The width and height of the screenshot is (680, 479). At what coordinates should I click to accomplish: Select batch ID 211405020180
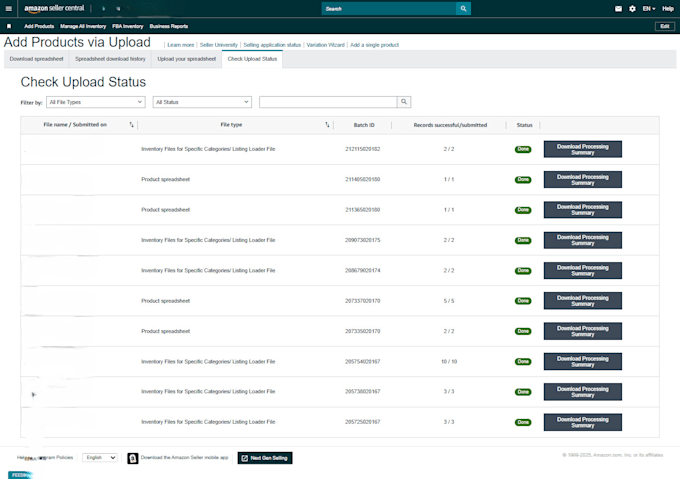[363, 179]
